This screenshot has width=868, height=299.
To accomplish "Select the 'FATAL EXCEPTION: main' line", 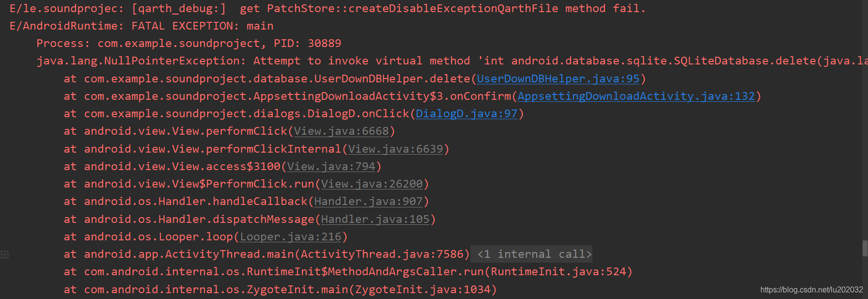I will tap(141, 26).
